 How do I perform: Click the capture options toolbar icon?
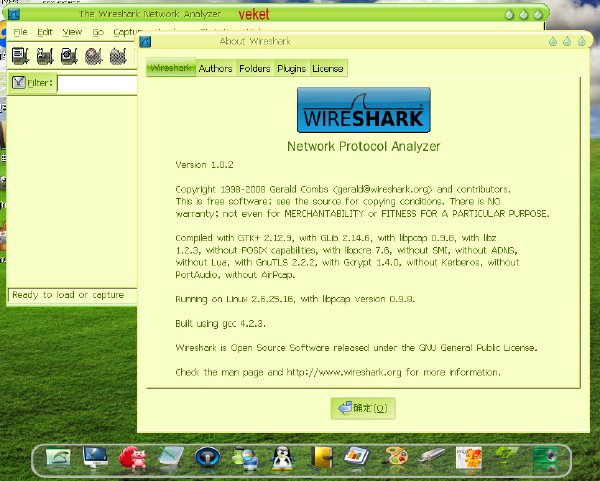click(45, 56)
